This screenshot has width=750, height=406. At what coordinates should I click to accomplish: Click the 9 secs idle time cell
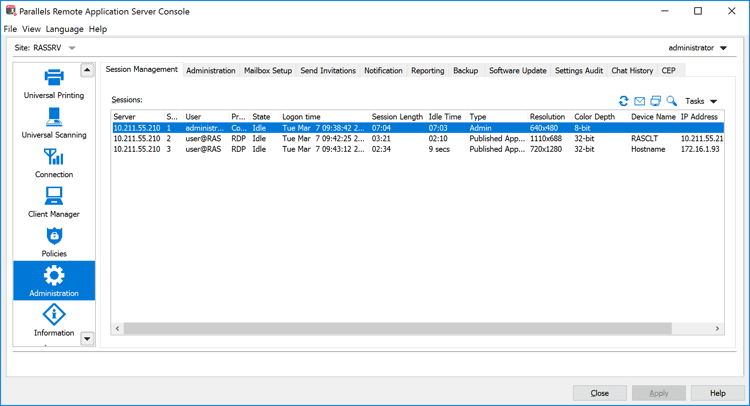coord(439,149)
